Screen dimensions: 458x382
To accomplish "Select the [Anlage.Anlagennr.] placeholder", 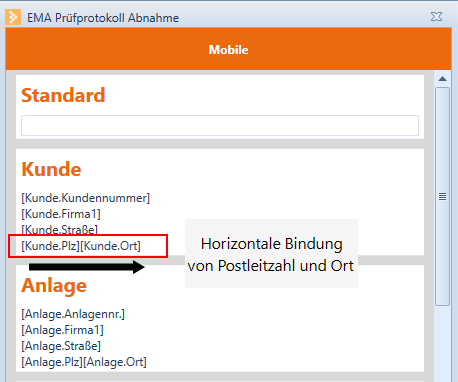I will point(73,314).
